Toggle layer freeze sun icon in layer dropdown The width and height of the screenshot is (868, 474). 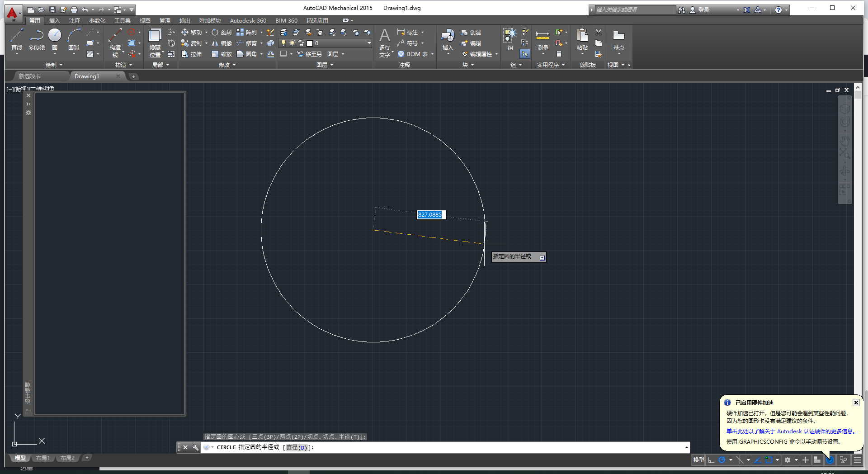(x=292, y=43)
